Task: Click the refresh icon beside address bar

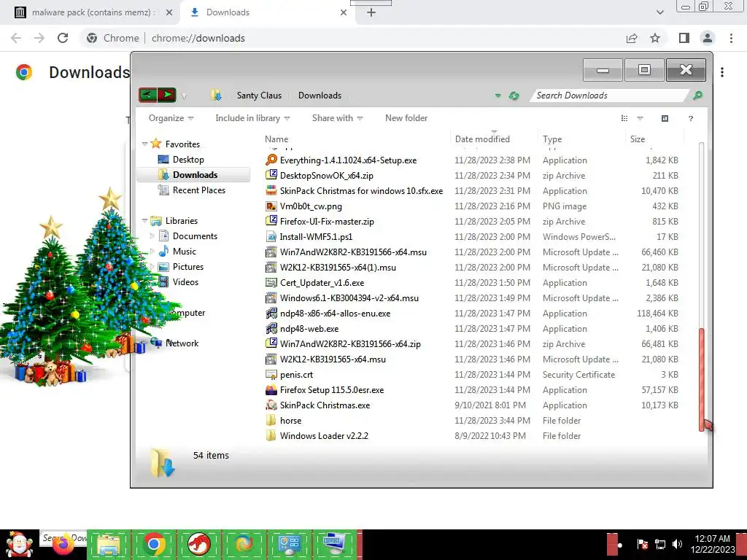Action: click(514, 96)
